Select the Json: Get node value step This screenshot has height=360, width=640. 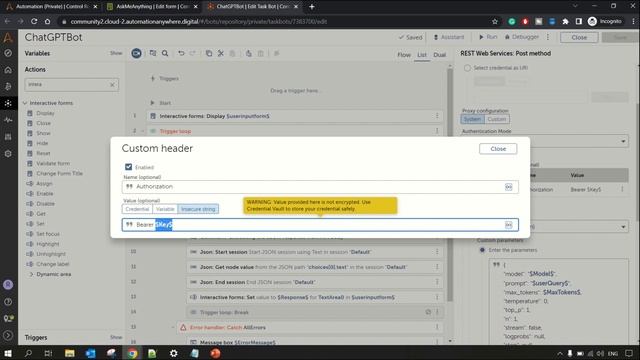315,267
